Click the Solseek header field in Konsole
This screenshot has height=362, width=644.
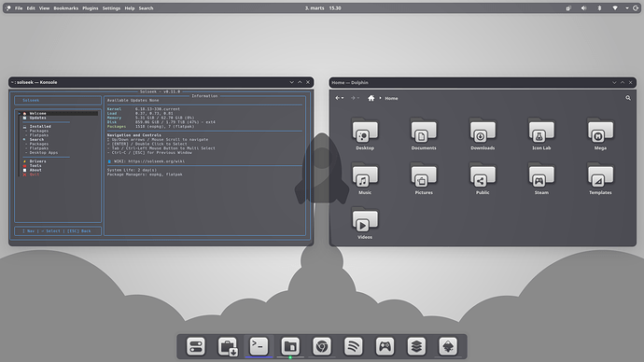pos(58,100)
